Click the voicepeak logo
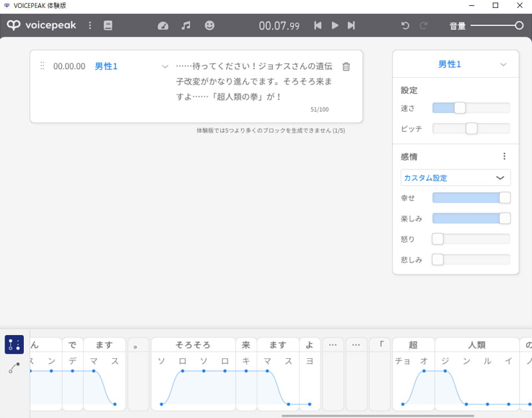 coord(41,25)
